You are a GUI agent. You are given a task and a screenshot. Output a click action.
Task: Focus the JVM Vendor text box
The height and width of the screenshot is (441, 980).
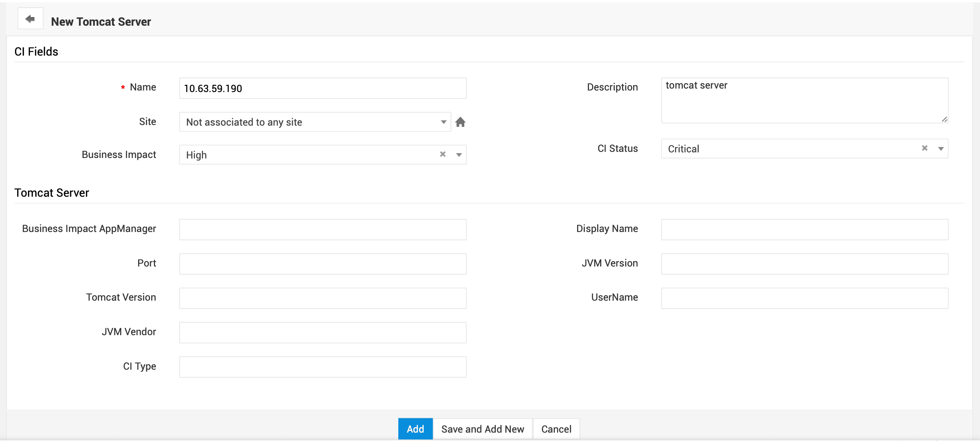(x=322, y=332)
